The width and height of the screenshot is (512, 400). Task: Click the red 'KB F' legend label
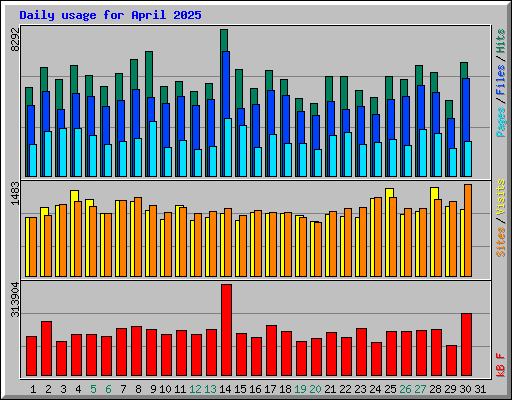tap(501, 365)
